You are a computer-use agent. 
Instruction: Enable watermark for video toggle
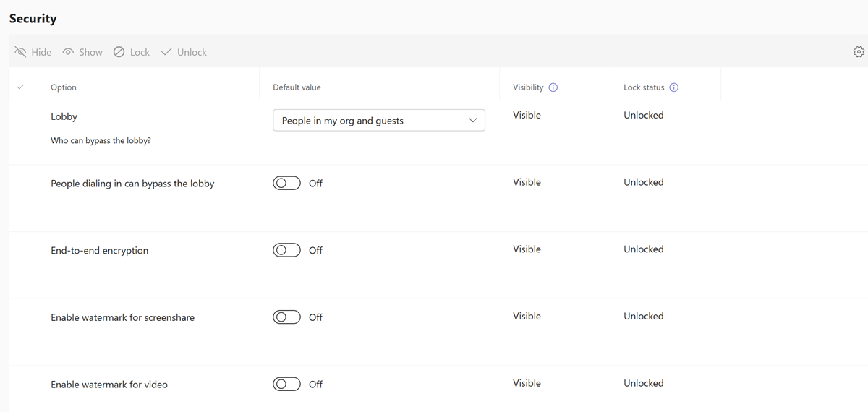click(286, 384)
